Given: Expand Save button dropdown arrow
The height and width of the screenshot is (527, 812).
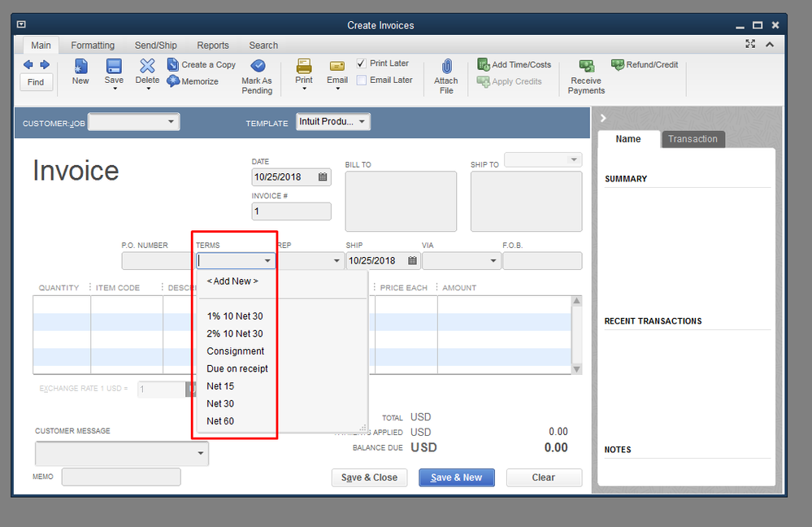Looking at the screenshot, I should pos(115,89).
